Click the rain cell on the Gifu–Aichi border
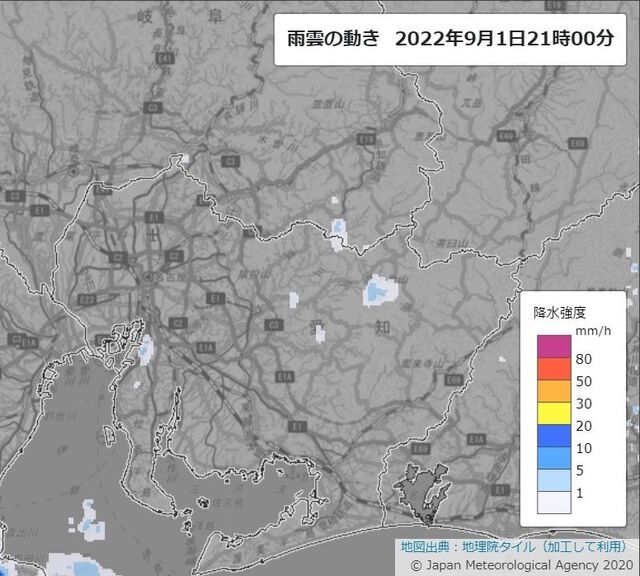Viewport: 640px width, 576px height. coord(339,235)
